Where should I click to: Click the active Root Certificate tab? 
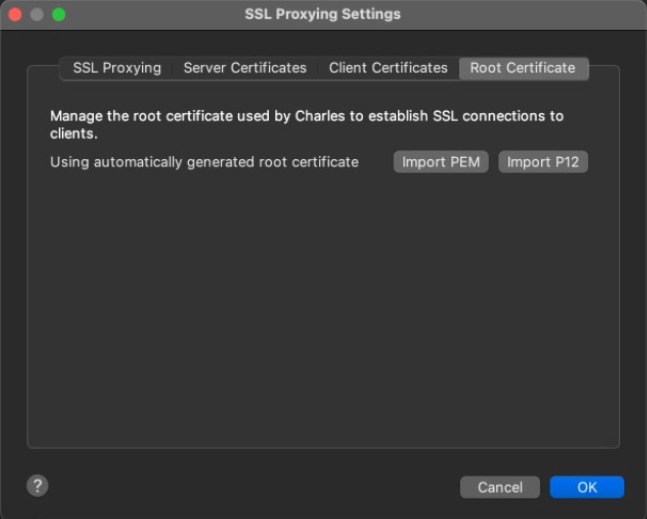[523, 68]
